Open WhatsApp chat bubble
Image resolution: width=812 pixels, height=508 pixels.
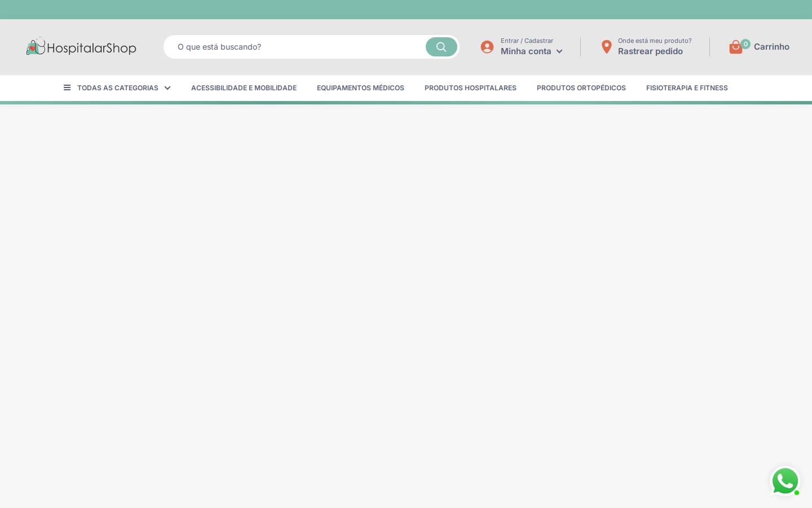(x=785, y=481)
